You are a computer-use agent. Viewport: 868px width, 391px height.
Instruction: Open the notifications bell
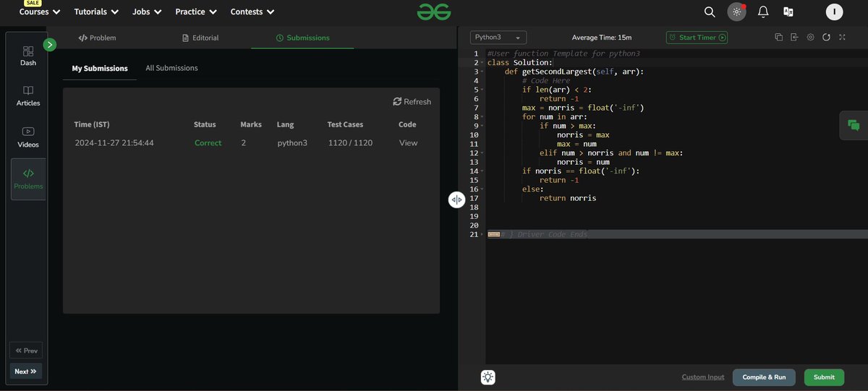(x=763, y=12)
